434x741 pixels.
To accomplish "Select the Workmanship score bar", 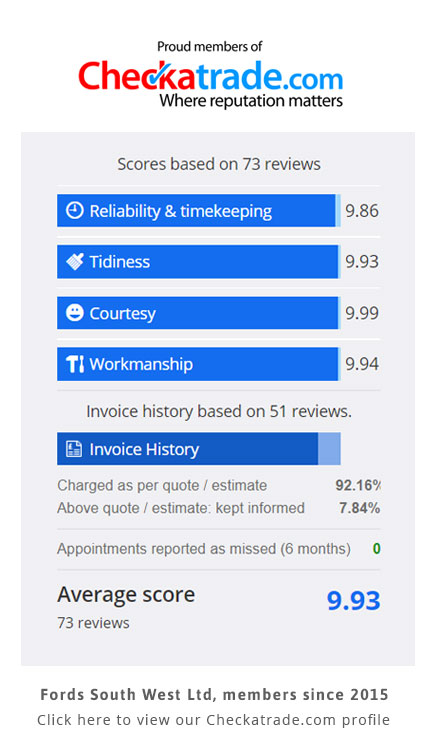I will coord(199,364).
